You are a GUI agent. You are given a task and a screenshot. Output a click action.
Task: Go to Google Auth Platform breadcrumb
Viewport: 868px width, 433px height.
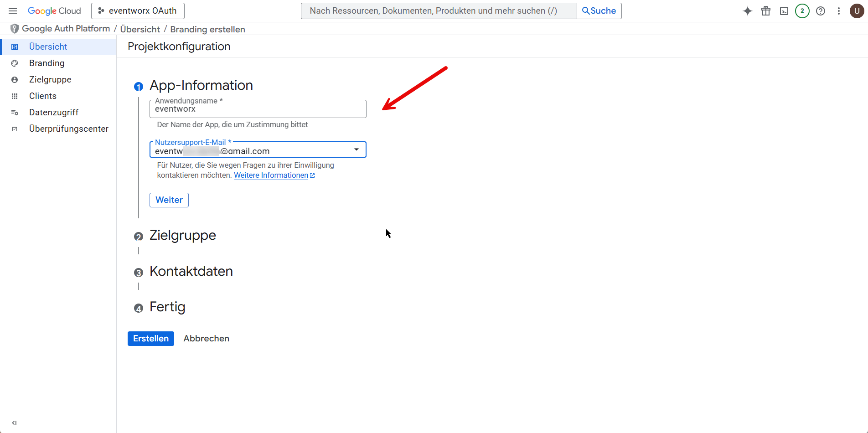click(x=66, y=29)
